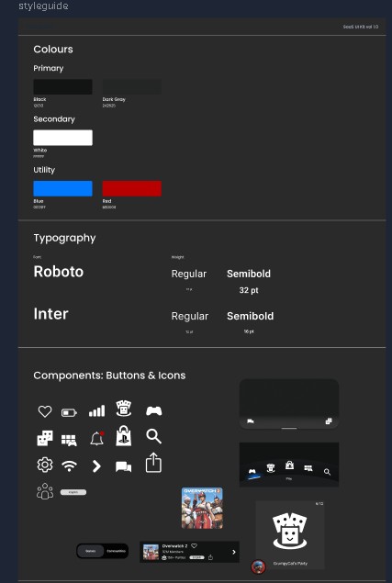Click the 'Typography' heading

64,238
